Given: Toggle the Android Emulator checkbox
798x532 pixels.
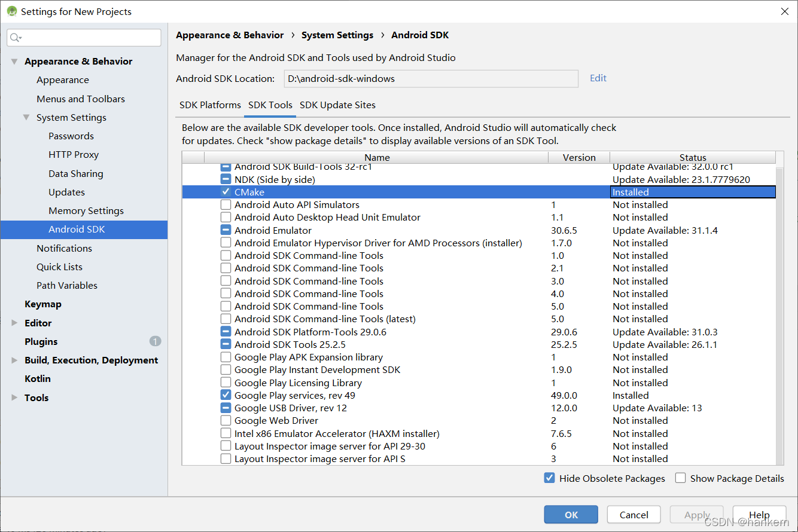Looking at the screenshot, I should click(x=226, y=230).
